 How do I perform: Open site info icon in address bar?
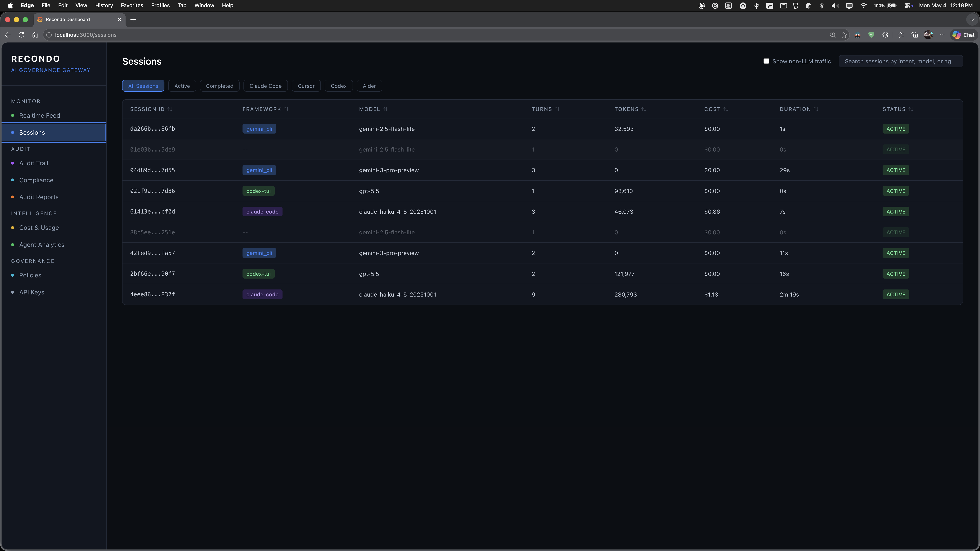pyautogui.click(x=49, y=35)
